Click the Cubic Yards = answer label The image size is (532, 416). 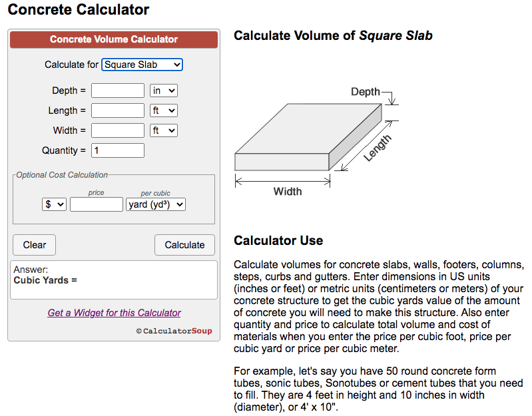[45, 280]
